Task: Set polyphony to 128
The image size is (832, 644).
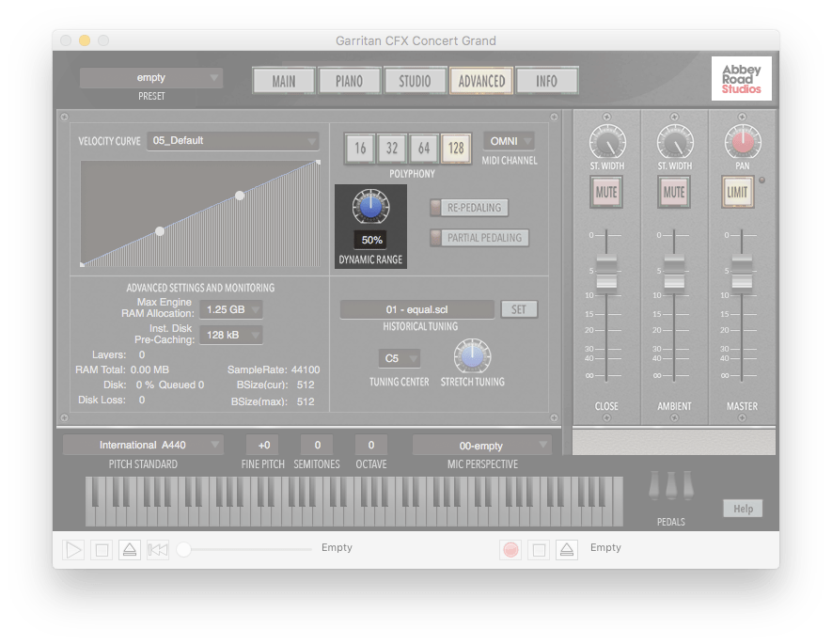Action: tap(456, 148)
